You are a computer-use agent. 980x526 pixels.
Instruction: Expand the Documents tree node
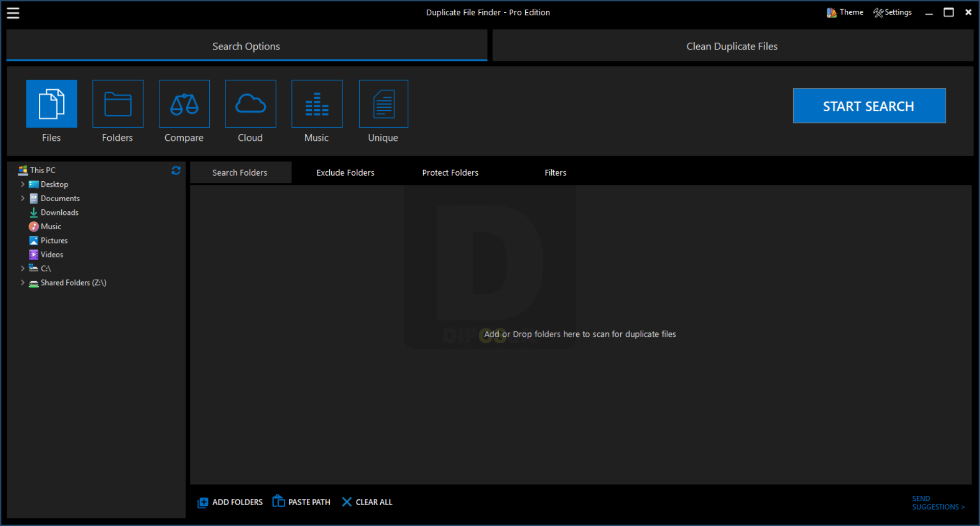point(22,198)
